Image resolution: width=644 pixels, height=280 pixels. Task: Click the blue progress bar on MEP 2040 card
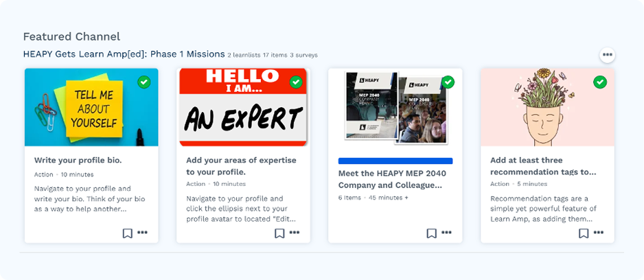395,161
